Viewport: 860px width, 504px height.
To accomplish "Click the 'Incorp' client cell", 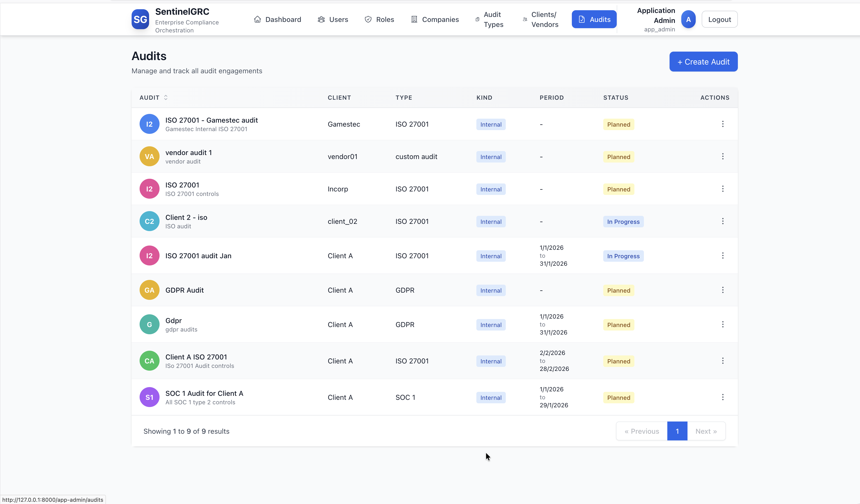I will pyautogui.click(x=338, y=189).
